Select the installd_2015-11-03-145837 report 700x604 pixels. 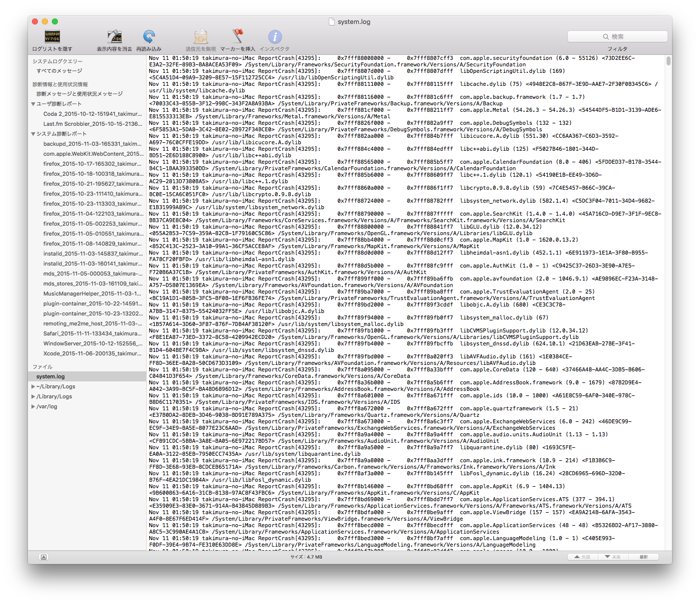tap(93, 254)
